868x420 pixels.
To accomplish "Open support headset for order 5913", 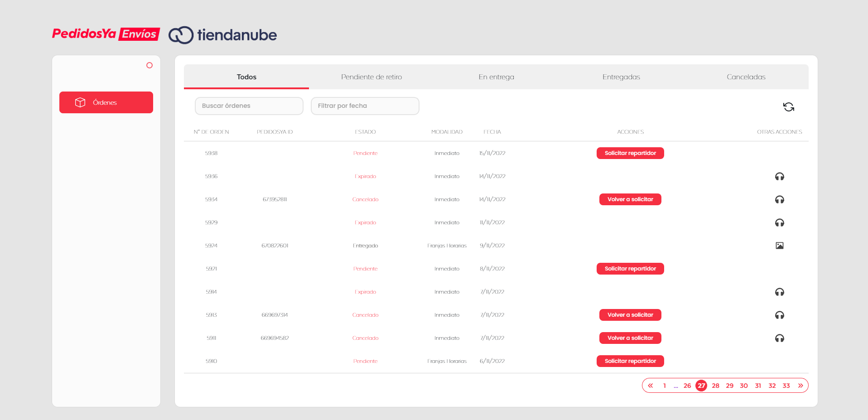I will (779, 315).
